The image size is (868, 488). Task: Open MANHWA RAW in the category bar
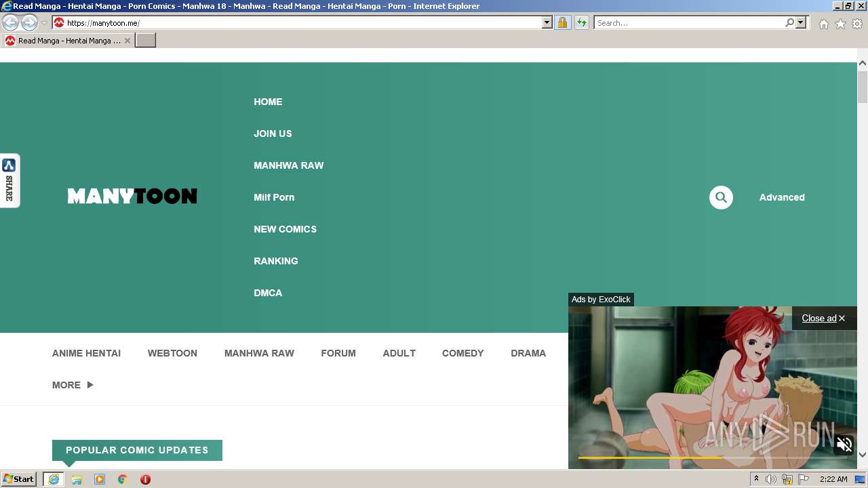259,353
